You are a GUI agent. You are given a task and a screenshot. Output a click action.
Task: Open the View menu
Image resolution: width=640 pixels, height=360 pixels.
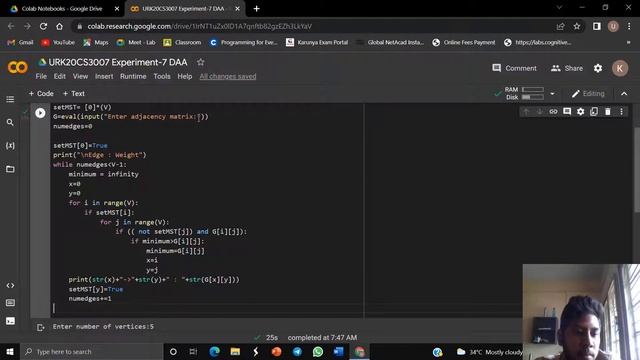pos(80,76)
